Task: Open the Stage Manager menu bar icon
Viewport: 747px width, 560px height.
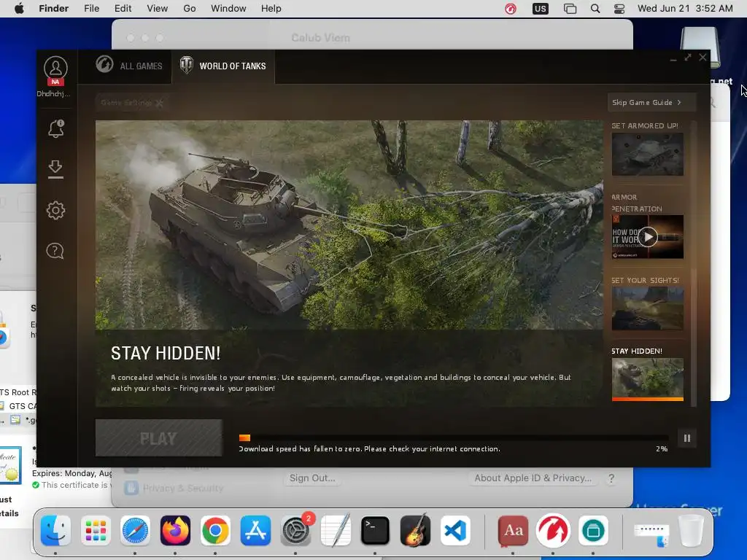Action: pyautogui.click(x=570, y=9)
